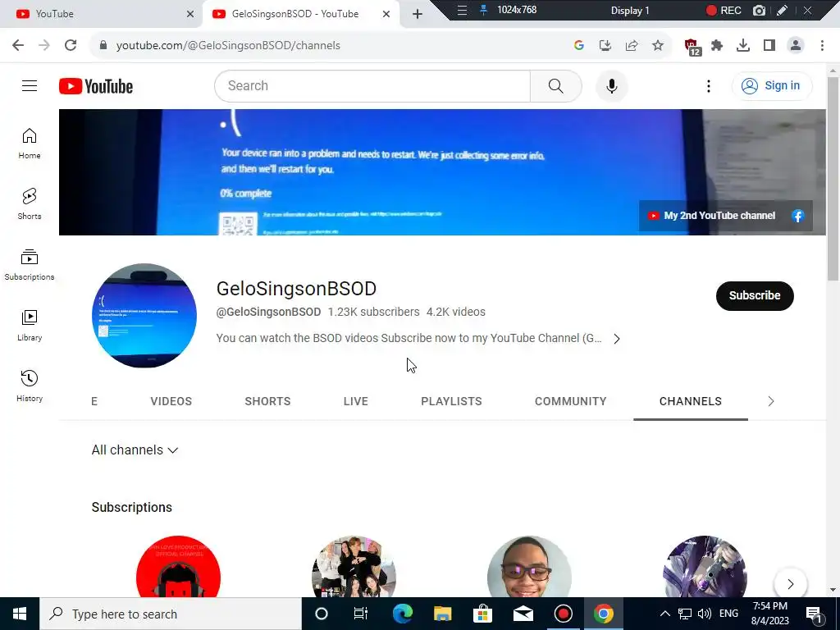Open the Chrome profile avatar

pyautogui.click(x=796, y=46)
